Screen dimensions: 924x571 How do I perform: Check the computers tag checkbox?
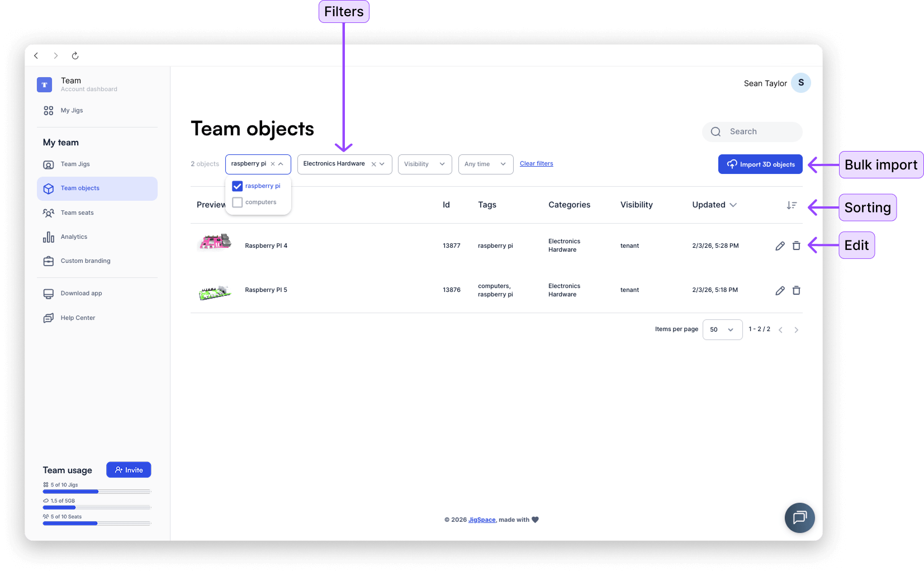point(237,202)
